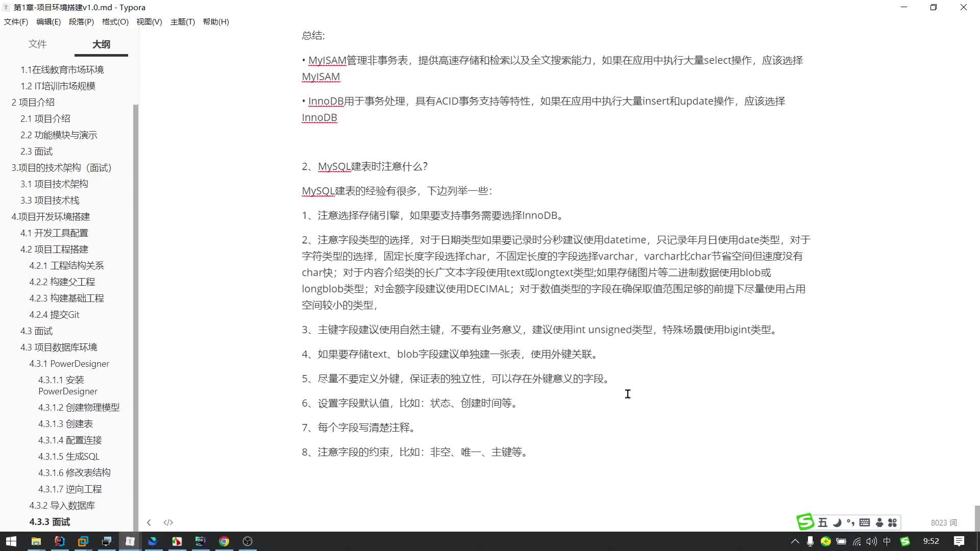Jump to 4.3.1 PowerDesigner

point(69,363)
